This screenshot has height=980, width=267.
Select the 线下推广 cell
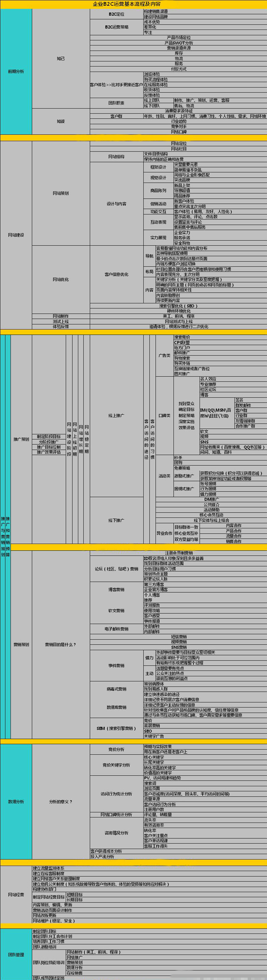tap(116, 520)
